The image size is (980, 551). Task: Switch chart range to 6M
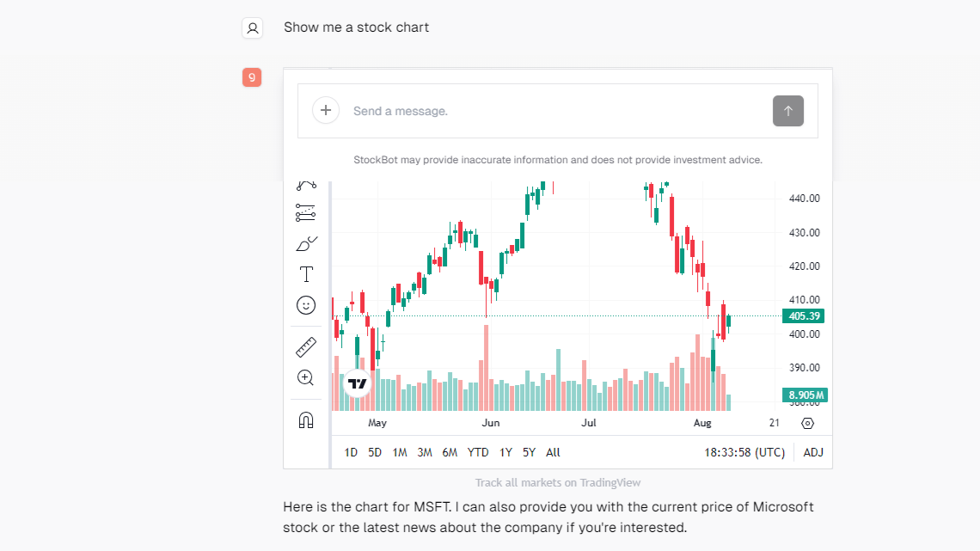click(x=450, y=452)
